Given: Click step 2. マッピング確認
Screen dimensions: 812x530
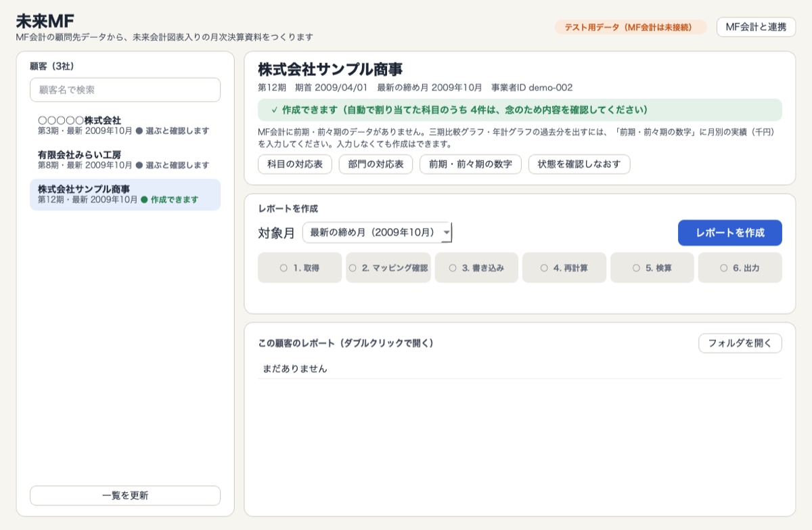Looking at the screenshot, I should 388,267.
